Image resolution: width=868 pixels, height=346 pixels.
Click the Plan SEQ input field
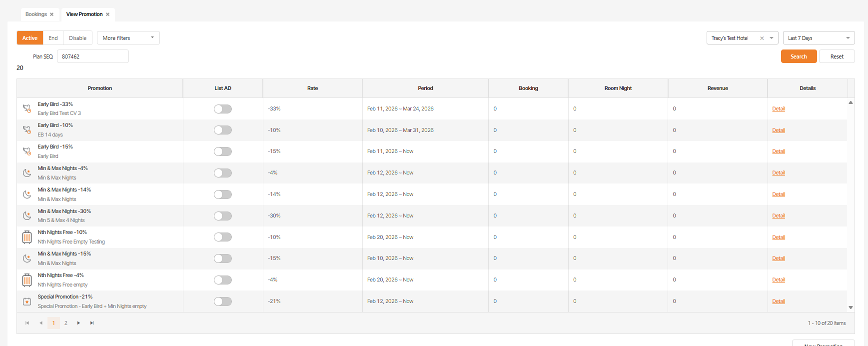pyautogui.click(x=92, y=56)
